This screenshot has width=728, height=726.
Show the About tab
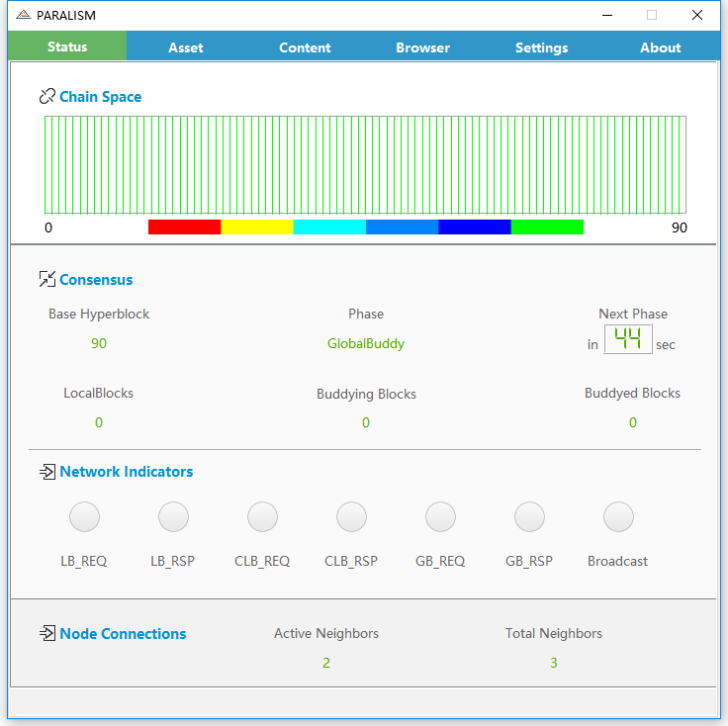(660, 46)
